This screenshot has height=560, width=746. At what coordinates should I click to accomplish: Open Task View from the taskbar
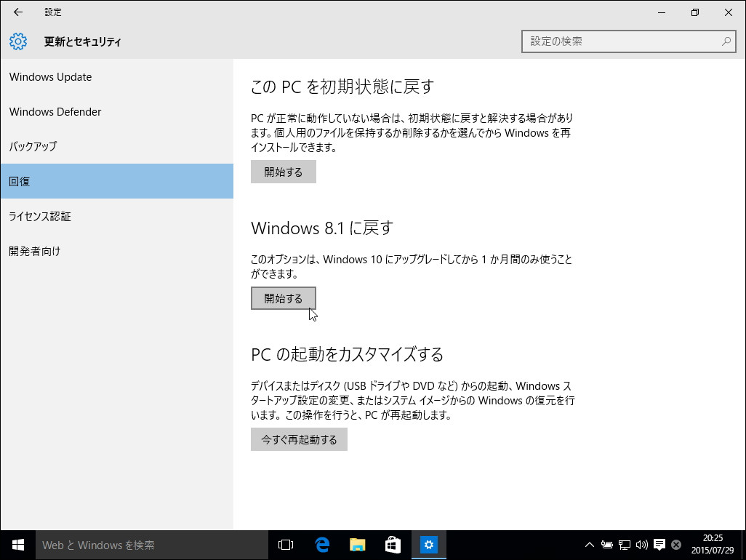click(285, 545)
